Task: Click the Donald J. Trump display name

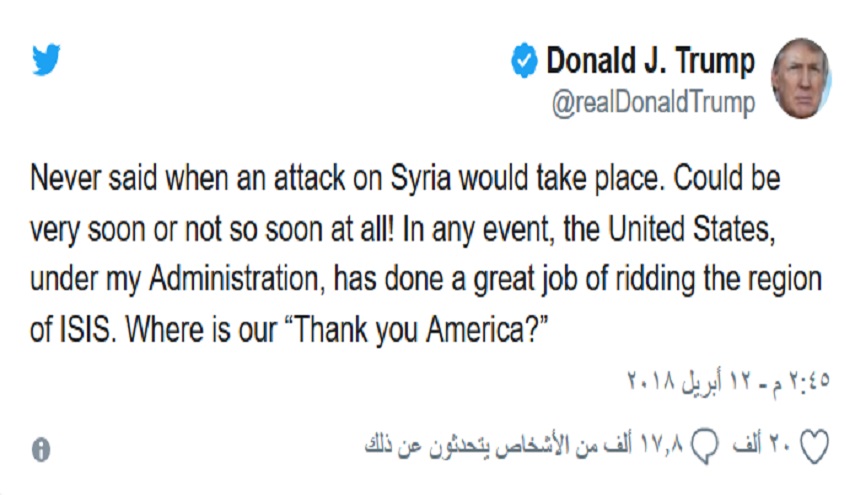Action: [650, 61]
